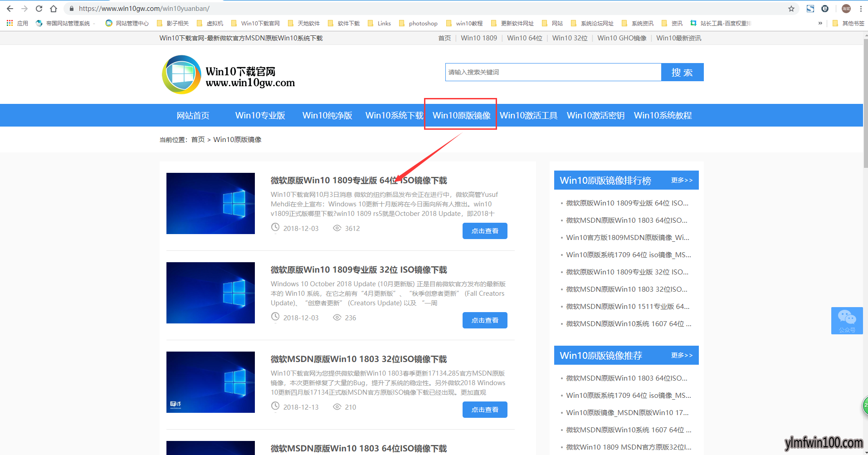Screen dimensions: 868x455
Task: Click top bar Win10最新资讯 link
Action: point(679,38)
